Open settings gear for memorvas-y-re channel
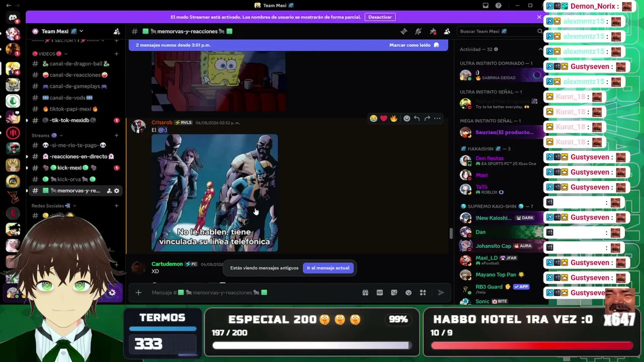This screenshot has height=362, width=644. [117, 191]
